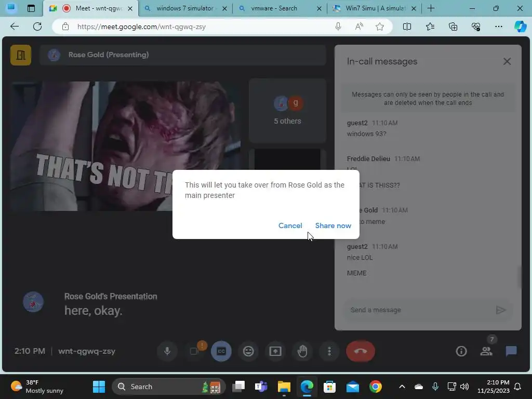Screen dimensions: 532x399
Task: View site information lock icon
Action: pyautogui.click(x=65, y=27)
